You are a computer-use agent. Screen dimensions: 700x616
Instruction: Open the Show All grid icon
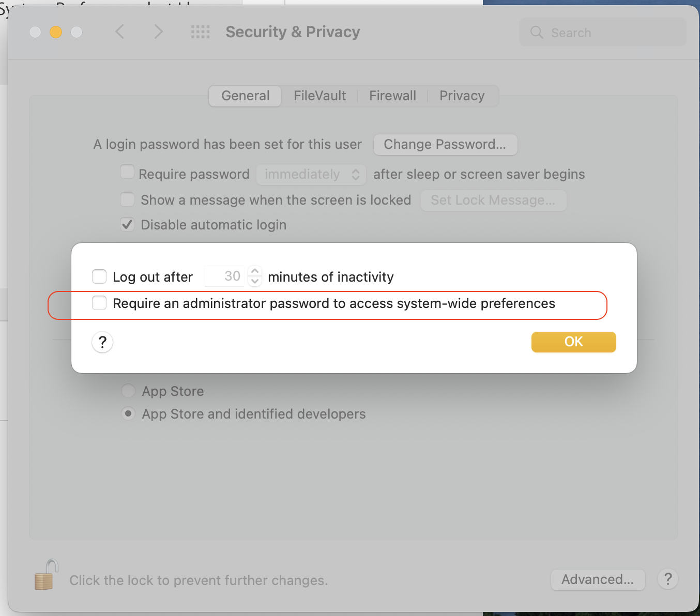click(201, 32)
